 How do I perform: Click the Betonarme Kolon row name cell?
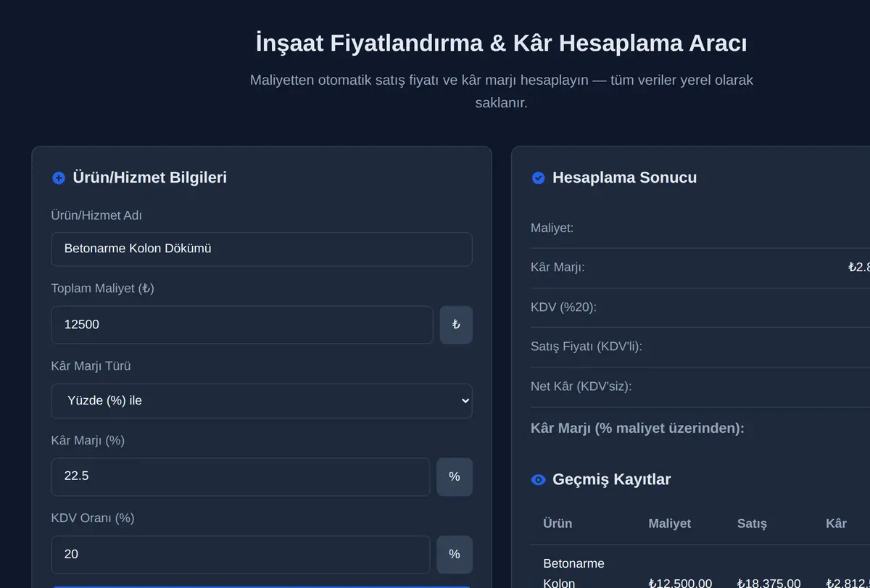[x=573, y=573]
